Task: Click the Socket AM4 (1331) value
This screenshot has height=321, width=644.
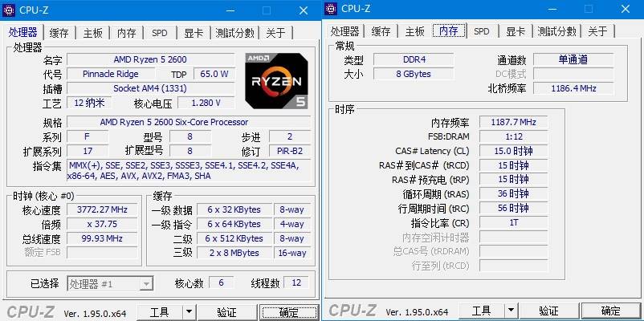Action: (151, 88)
